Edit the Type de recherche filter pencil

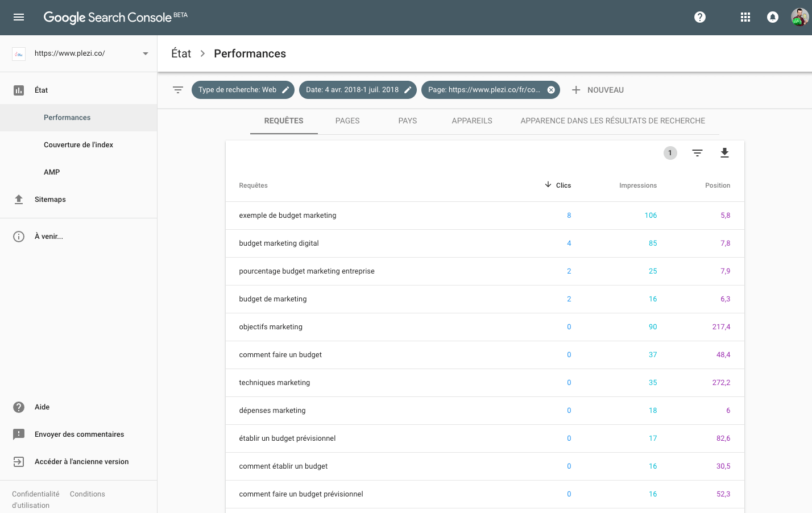[x=285, y=90]
